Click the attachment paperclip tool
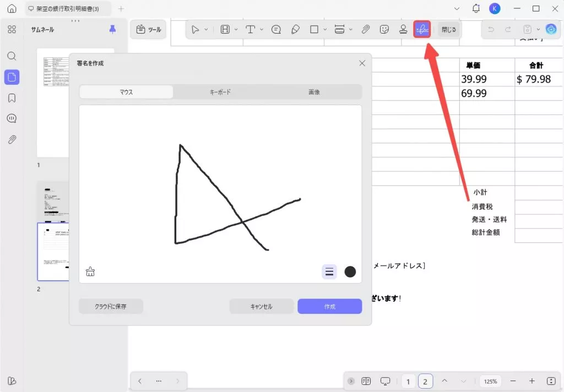The image size is (564, 392). (366, 29)
